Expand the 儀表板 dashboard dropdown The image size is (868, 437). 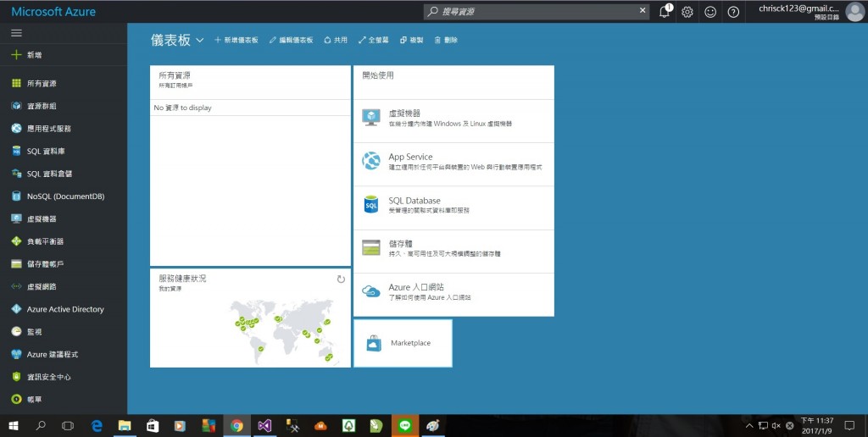[200, 41]
